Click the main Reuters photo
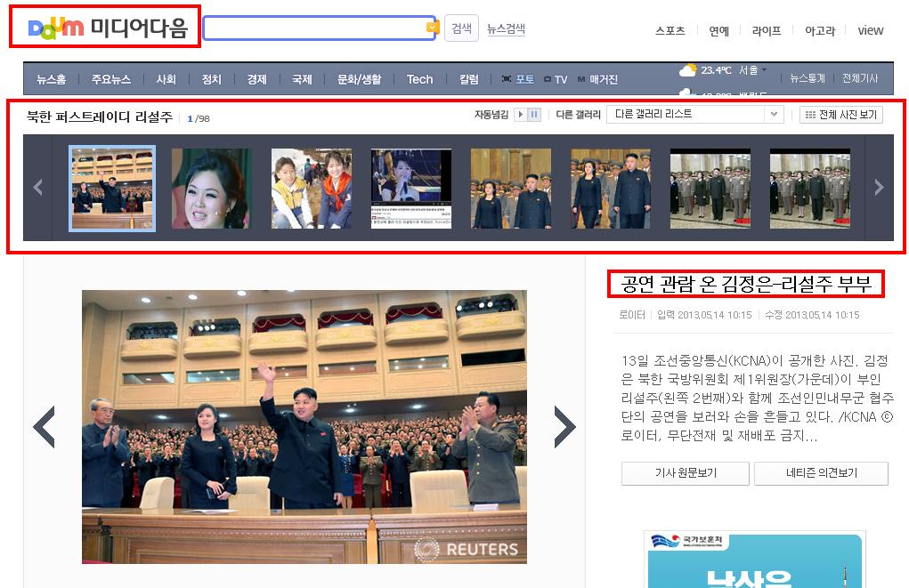Viewport: 909px width, 588px height. pyautogui.click(x=304, y=427)
